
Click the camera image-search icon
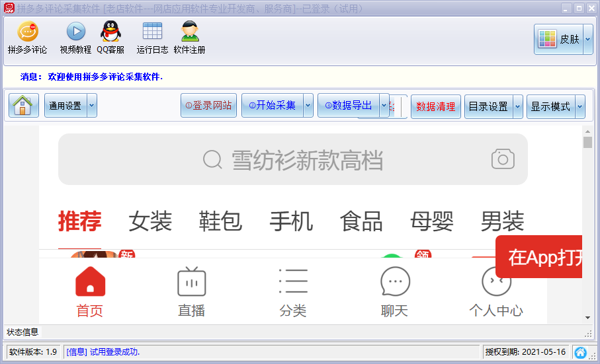pyautogui.click(x=503, y=159)
